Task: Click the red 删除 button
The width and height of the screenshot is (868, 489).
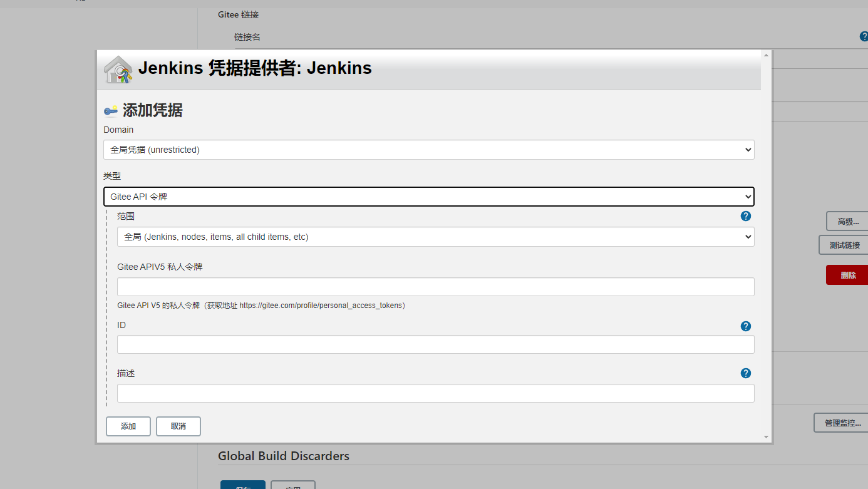Action: coord(847,275)
